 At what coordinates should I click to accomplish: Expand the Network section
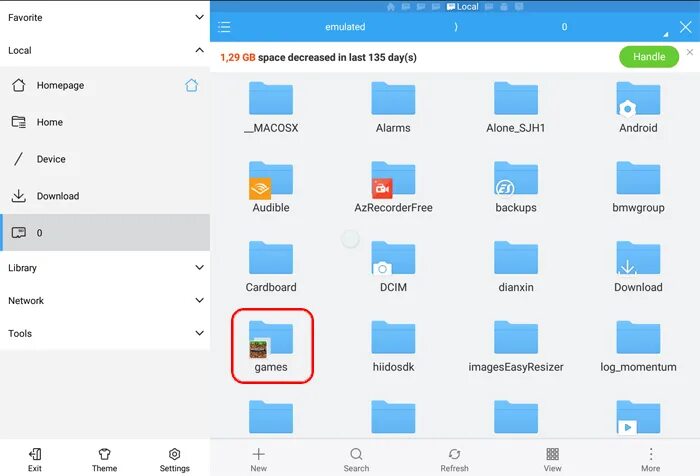(200, 300)
